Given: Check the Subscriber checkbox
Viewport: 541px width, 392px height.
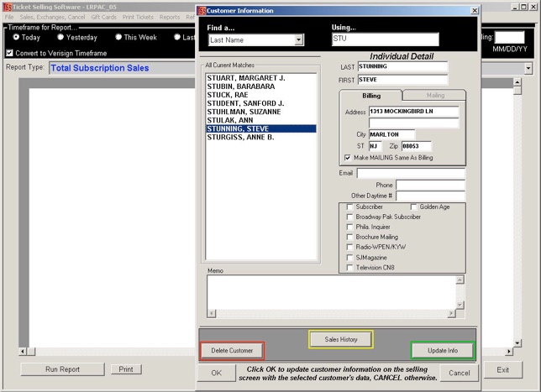Looking at the screenshot, I should 350,206.
